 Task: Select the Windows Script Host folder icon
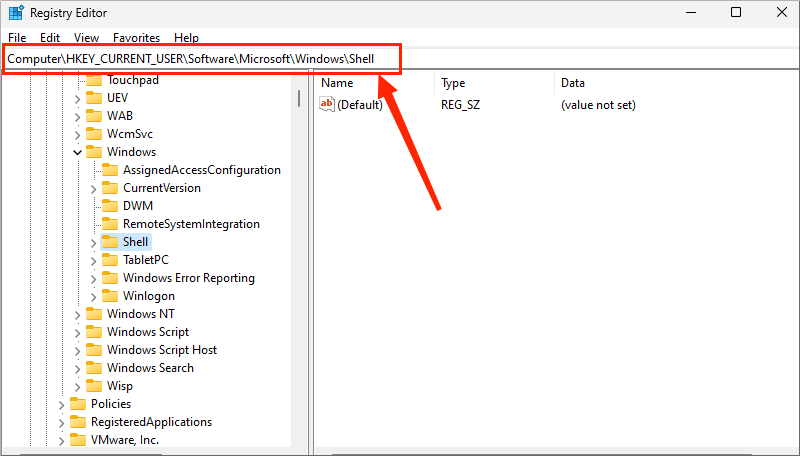(94, 350)
